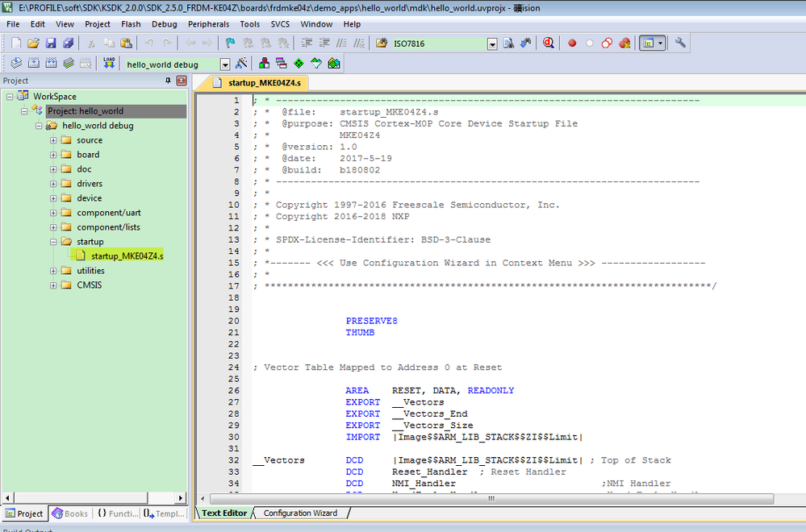
Task: Switch to the Text Editor tab
Action: click(x=224, y=513)
